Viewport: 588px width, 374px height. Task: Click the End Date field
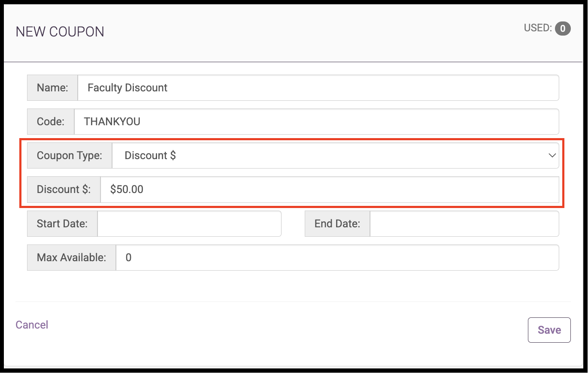pos(464,223)
